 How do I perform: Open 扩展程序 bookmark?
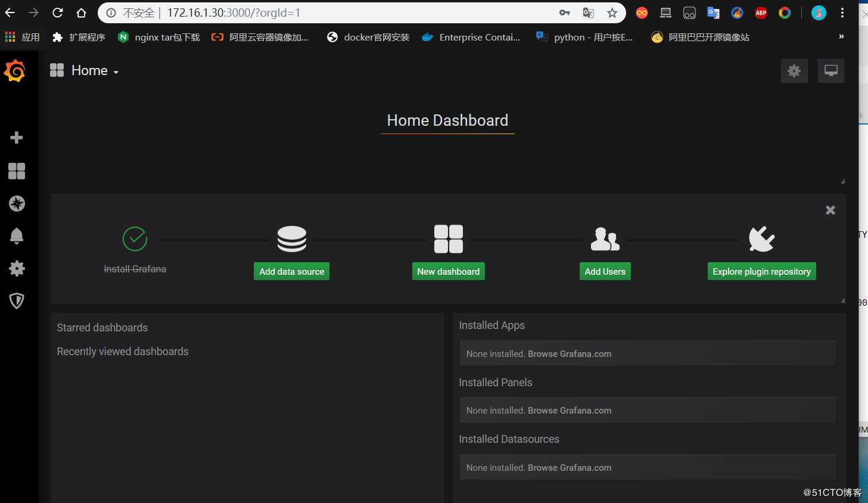click(79, 37)
